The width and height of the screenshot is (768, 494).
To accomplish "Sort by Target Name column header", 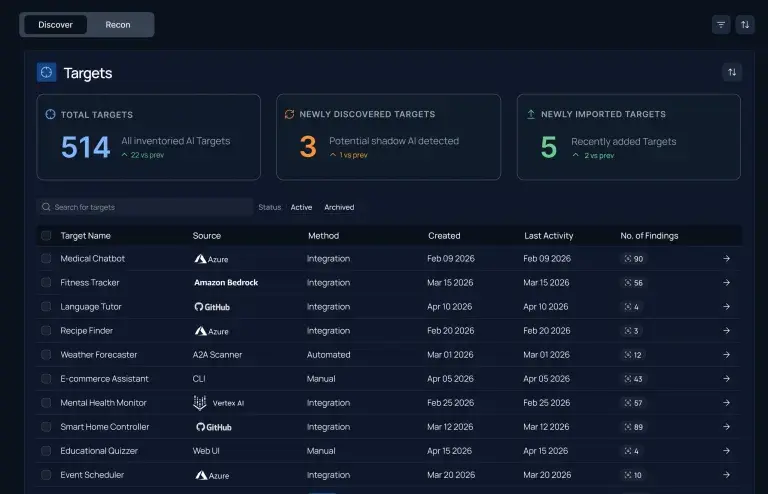I will click(86, 235).
